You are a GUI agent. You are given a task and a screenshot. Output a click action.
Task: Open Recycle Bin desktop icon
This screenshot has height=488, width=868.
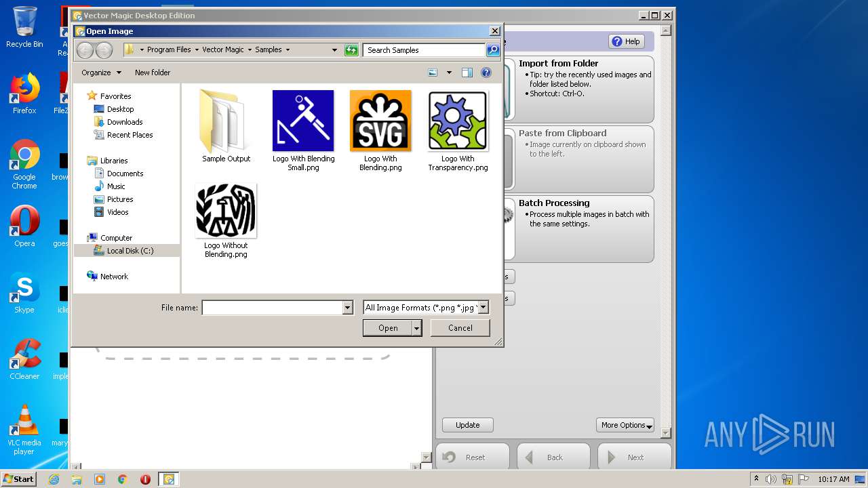(24, 26)
